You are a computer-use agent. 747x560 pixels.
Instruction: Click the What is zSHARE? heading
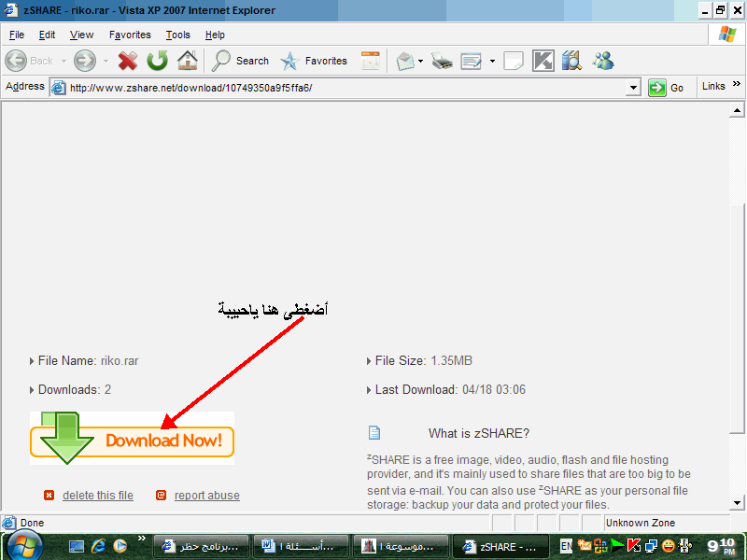coord(479,433)
